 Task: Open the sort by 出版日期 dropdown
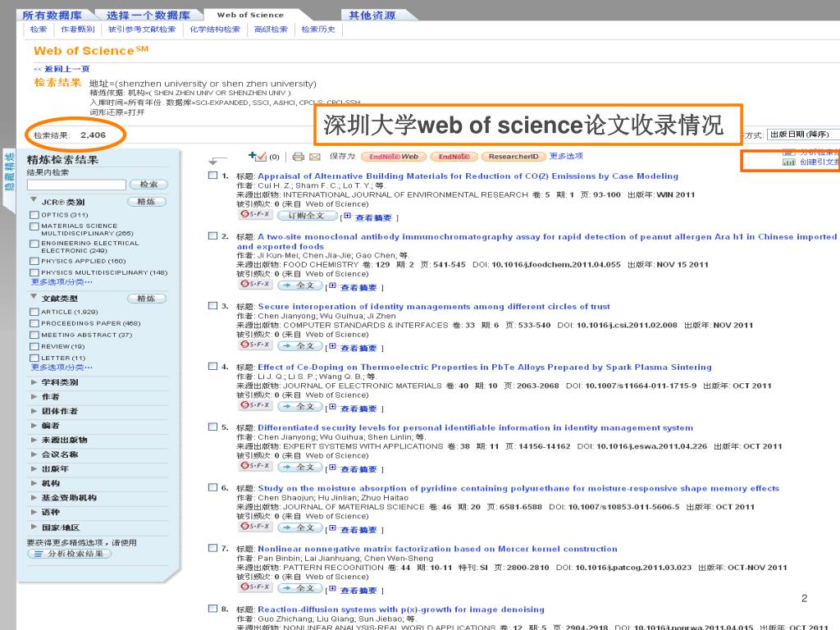pyautogui.click(x=802, y=135)
